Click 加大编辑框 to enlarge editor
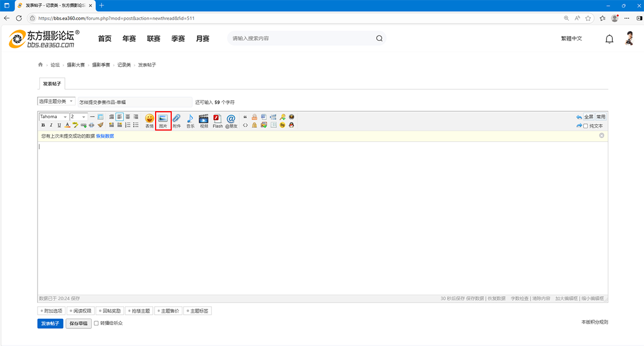The image size is (644, 346). point(566,298)
